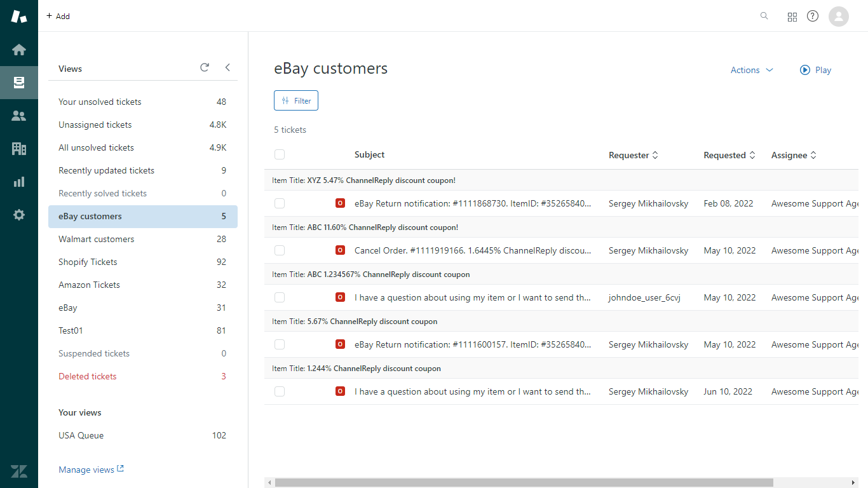Check the ticket requested Jun 10, 2022

pyautogui.click(x=280, y=391)
